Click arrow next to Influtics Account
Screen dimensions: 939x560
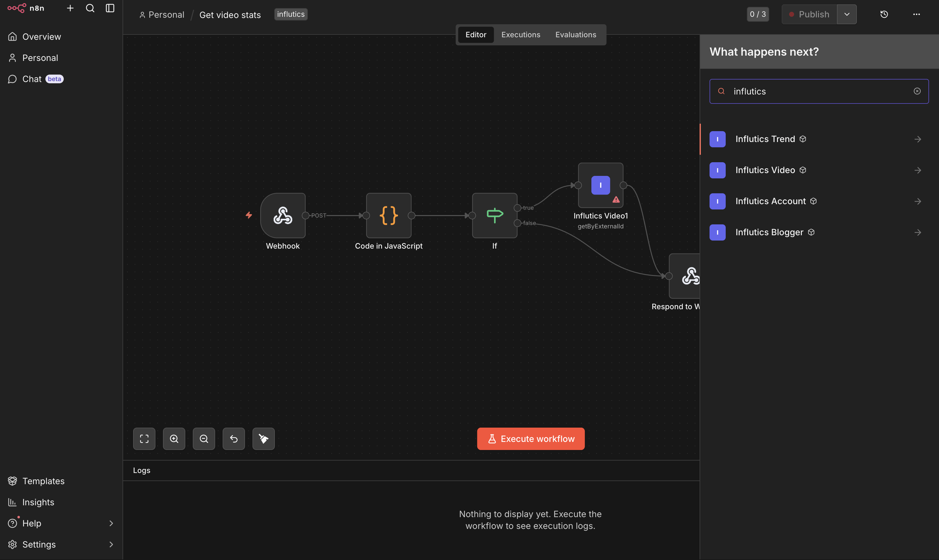click(x=918, y=201)
